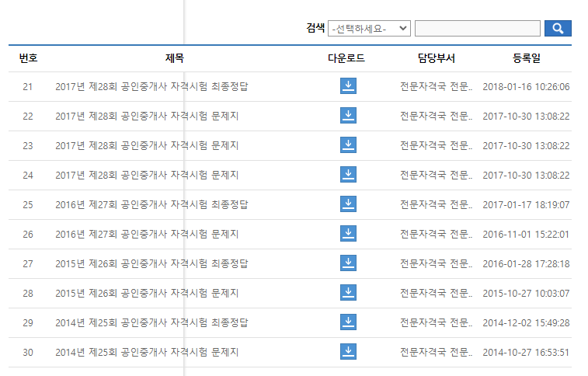Click the 담당부서 column header

pos(436,58)
